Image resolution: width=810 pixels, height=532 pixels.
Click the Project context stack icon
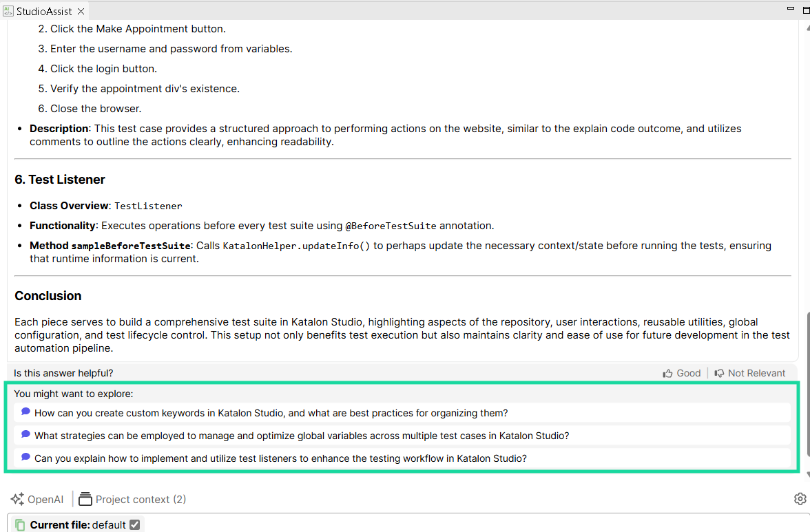click(85, 499)
